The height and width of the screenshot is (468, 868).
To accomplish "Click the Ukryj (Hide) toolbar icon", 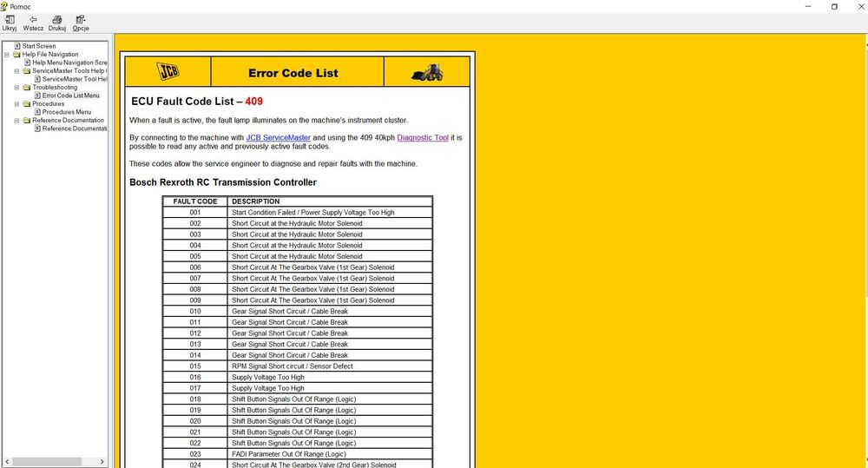I will (x=10, y=20).
